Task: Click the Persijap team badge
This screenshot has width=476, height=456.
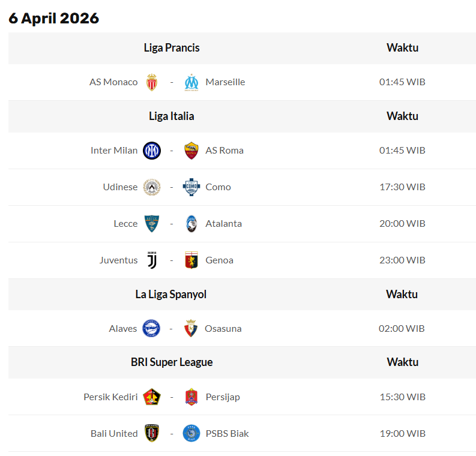Action: click(191, 397)
